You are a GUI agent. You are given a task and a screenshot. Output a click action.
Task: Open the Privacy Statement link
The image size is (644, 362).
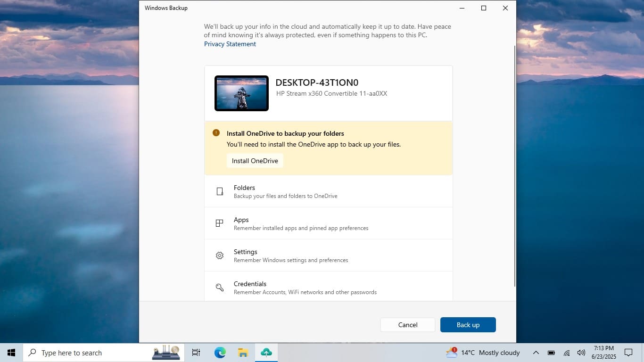pos(230,44)
